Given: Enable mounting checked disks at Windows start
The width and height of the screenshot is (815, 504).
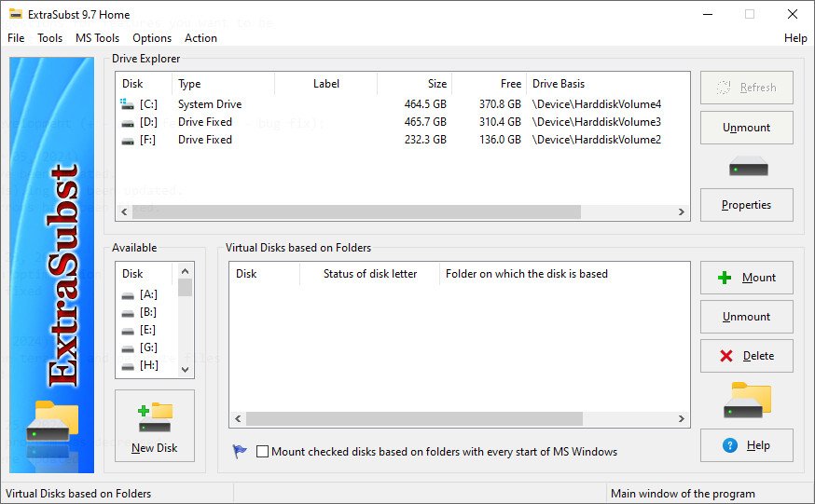Looking at the screenshot, I should [262, 452].
